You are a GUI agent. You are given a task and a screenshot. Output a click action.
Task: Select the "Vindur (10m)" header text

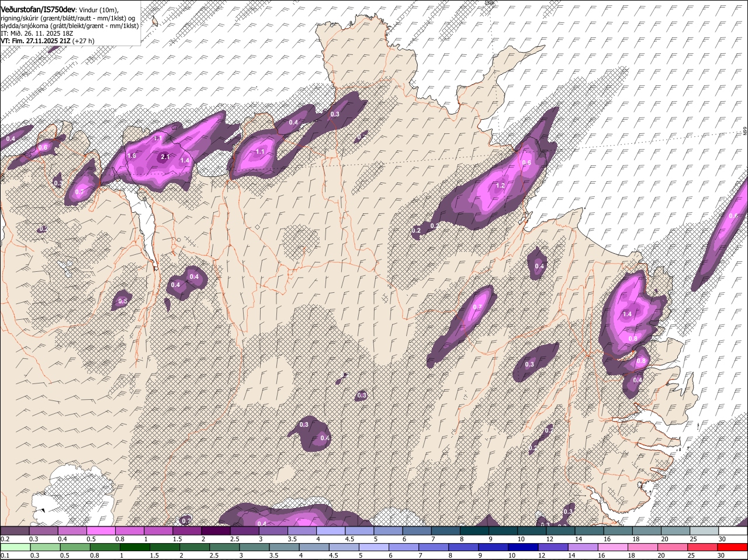tap(98, 11)
